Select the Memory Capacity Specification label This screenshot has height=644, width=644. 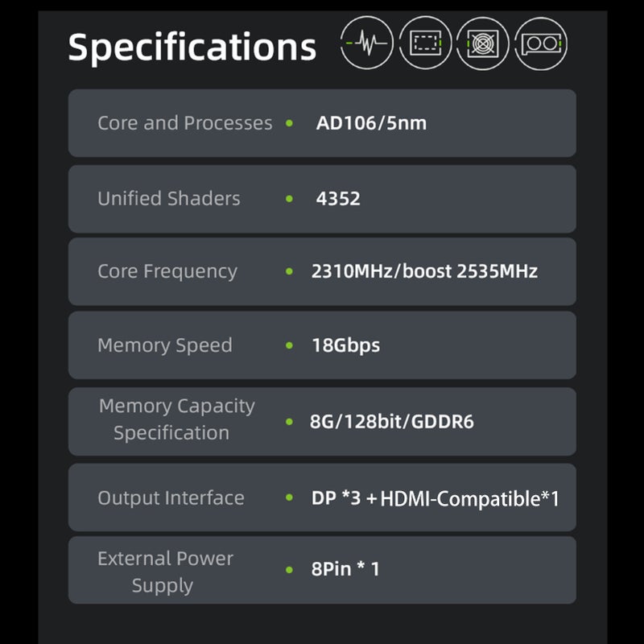(x=176, y=419)
